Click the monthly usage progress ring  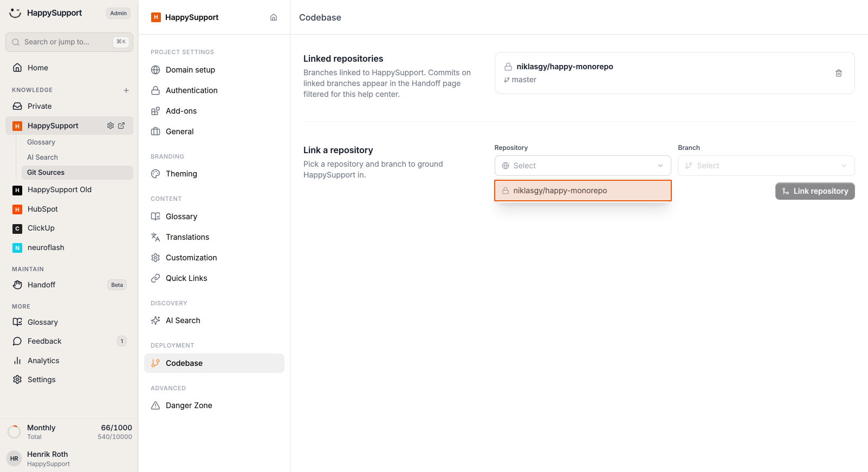(x=14, y=432)
